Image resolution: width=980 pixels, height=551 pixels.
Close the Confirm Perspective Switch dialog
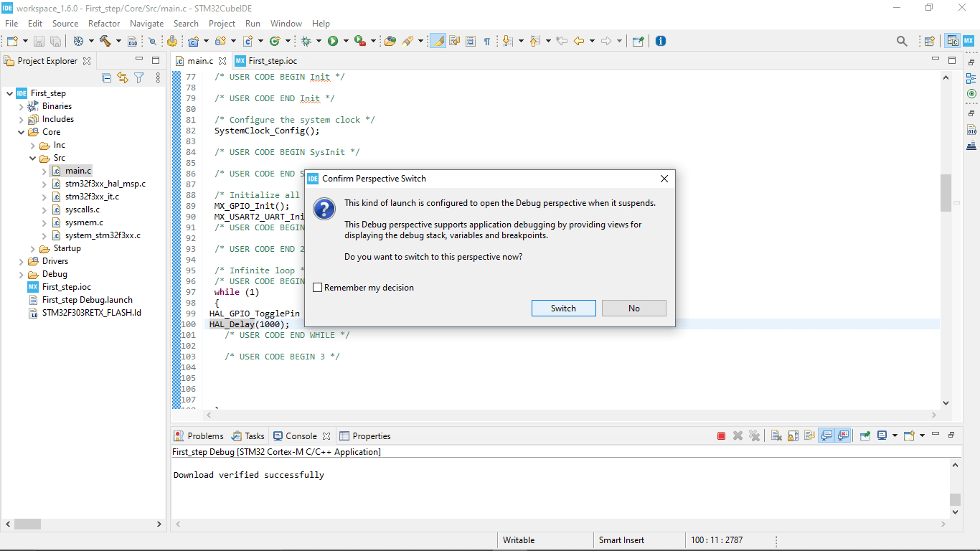[664, 179]
